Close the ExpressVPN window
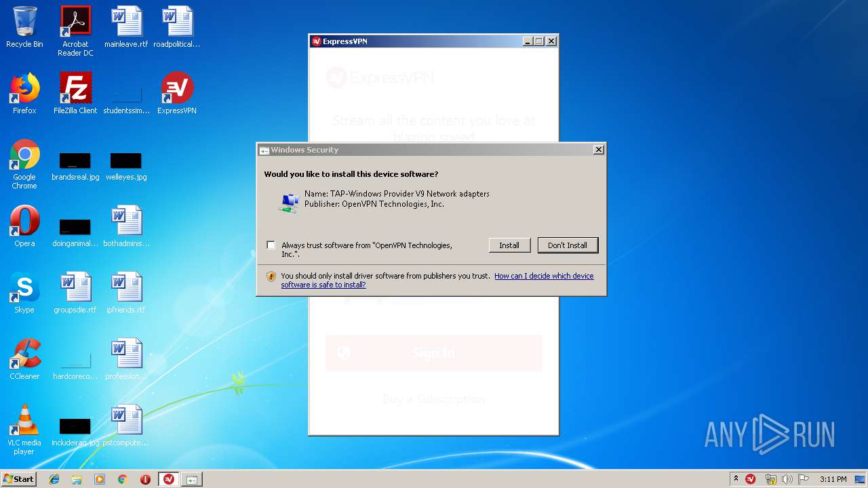Image resolution: width=868 pixels, height=488 pixels. (x=551, y=41)
